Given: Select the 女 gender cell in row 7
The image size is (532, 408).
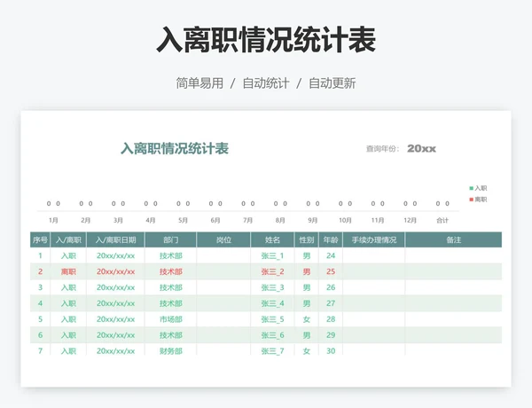Looking at the screenshot, I should click(x=307, y=350).
